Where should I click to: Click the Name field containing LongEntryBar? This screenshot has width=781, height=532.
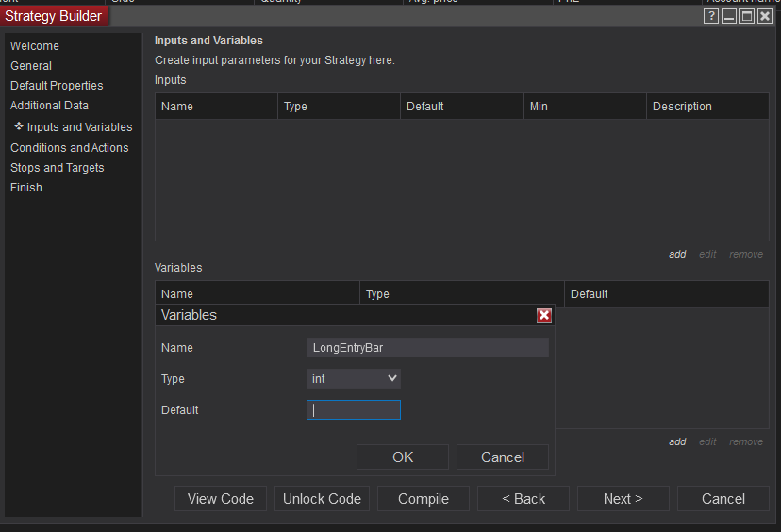coord(427,348)
